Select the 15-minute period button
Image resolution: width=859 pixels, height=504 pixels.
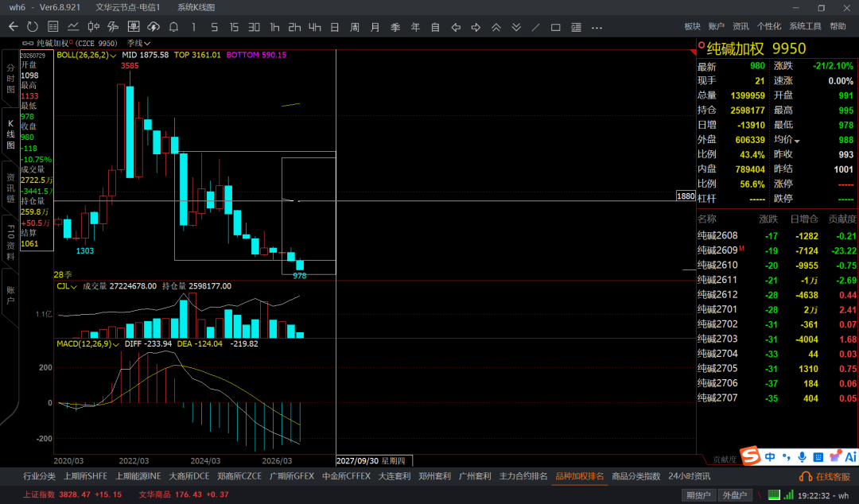234,27
